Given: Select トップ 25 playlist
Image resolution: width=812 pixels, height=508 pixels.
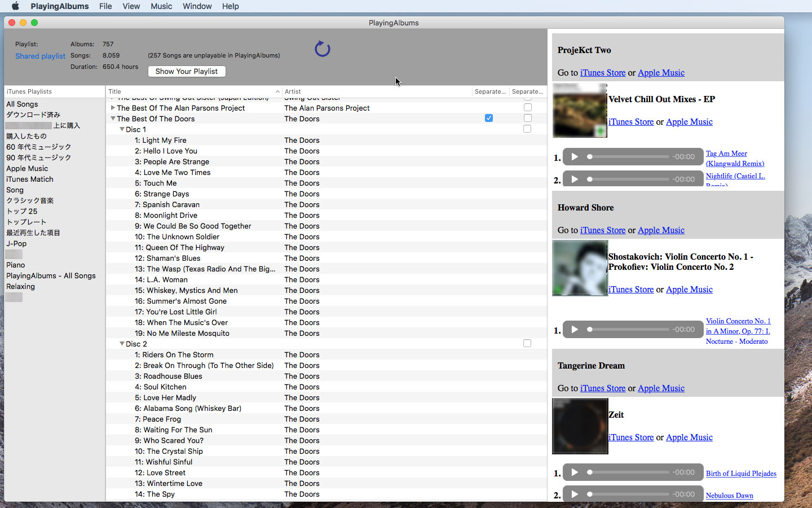Looking at the screenshot, I should click(x=54, y=211).
